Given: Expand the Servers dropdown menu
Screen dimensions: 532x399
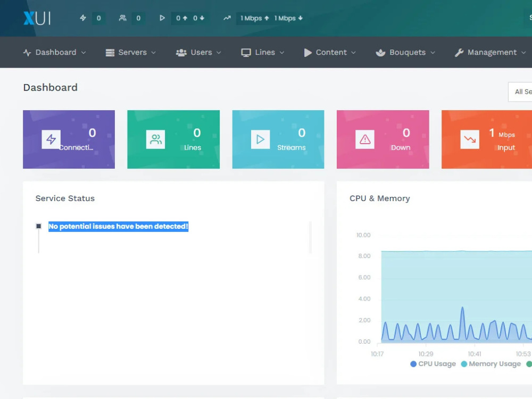Looking at the screenshot, I should tap(130, 52).
